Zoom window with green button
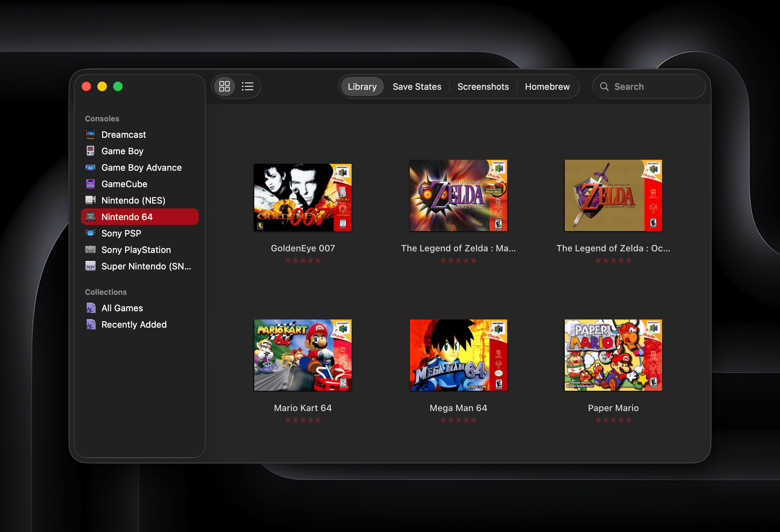Viewport: 780px width, 532px height. tap(118, 86)
